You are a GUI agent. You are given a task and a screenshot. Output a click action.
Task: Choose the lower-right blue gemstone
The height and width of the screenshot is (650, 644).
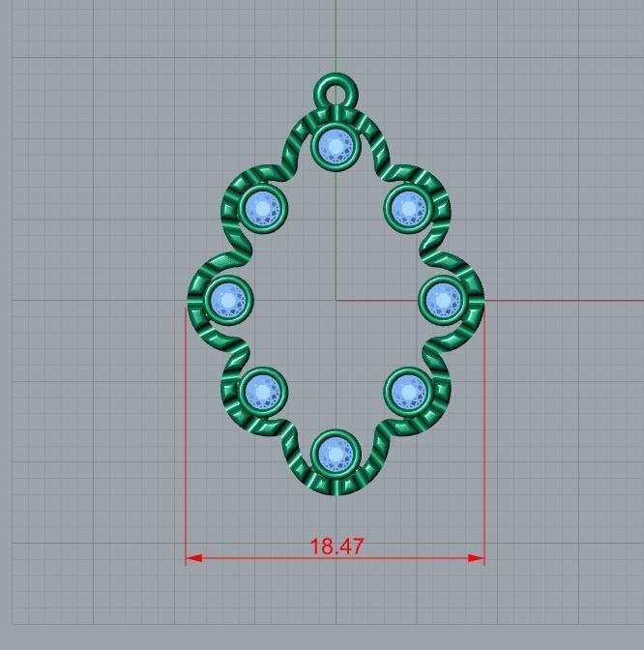(x=408, y=391)
